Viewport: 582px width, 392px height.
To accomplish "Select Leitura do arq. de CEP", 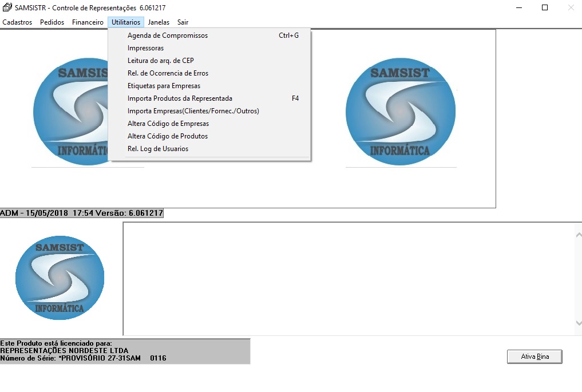I will click(x=209, y=61).
